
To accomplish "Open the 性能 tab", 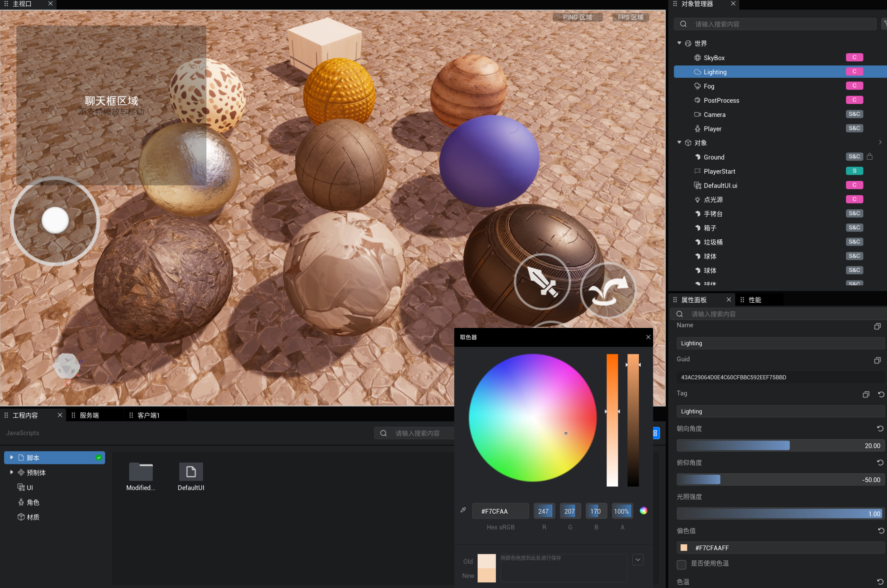I will (755, 300).
